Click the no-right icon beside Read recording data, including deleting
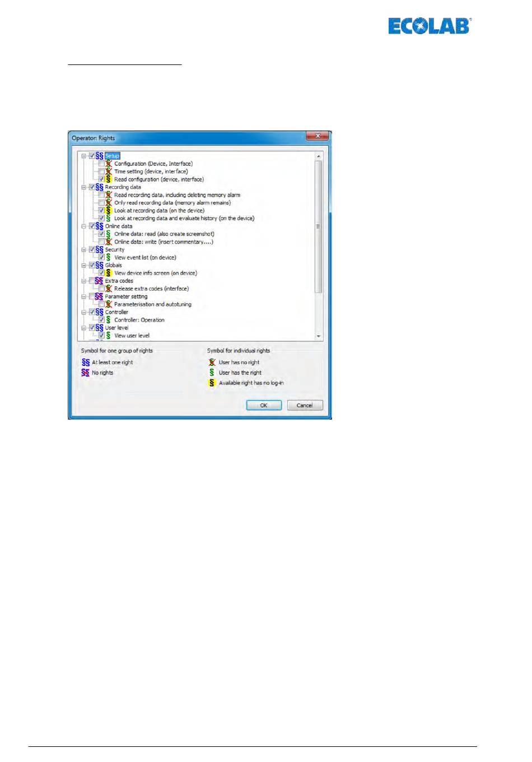The width and height of the screenshot is (532, 762). (109, 195)
